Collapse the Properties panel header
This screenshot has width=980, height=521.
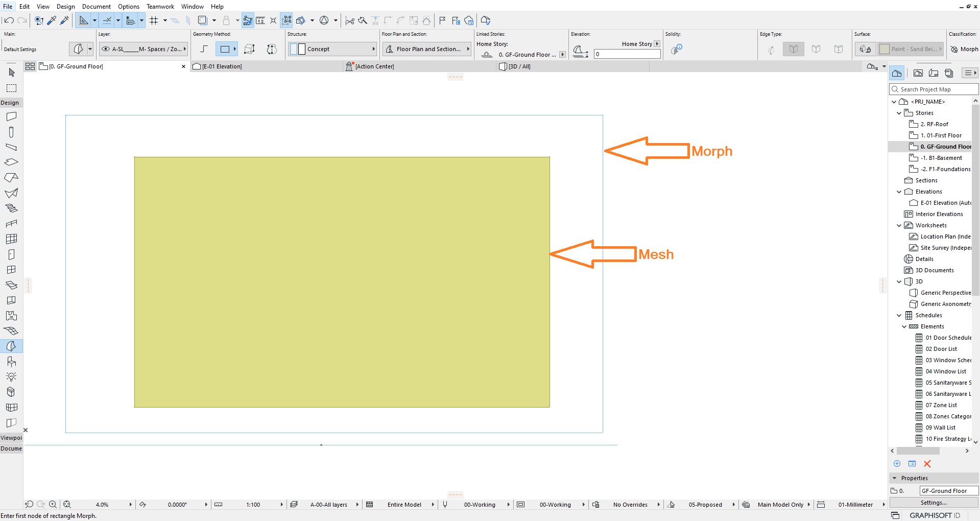point(934,478)
